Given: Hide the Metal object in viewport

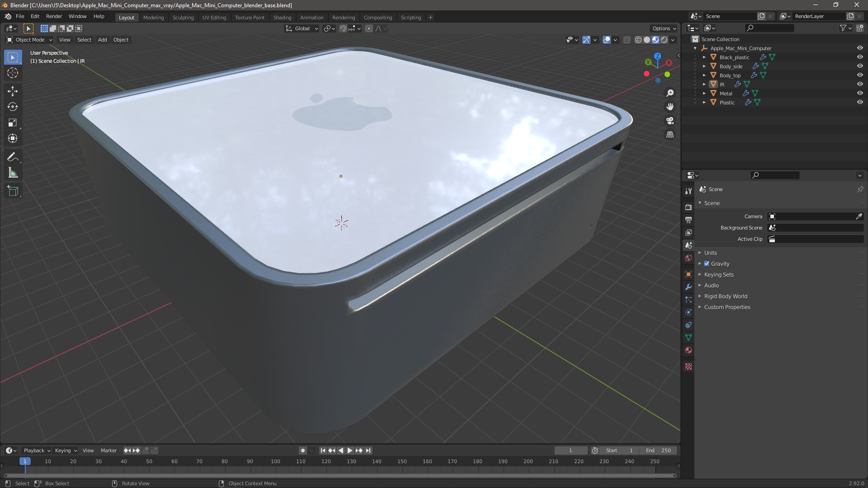Looking at the screenshot, I should pyautogui.click(x=860, y=93).
